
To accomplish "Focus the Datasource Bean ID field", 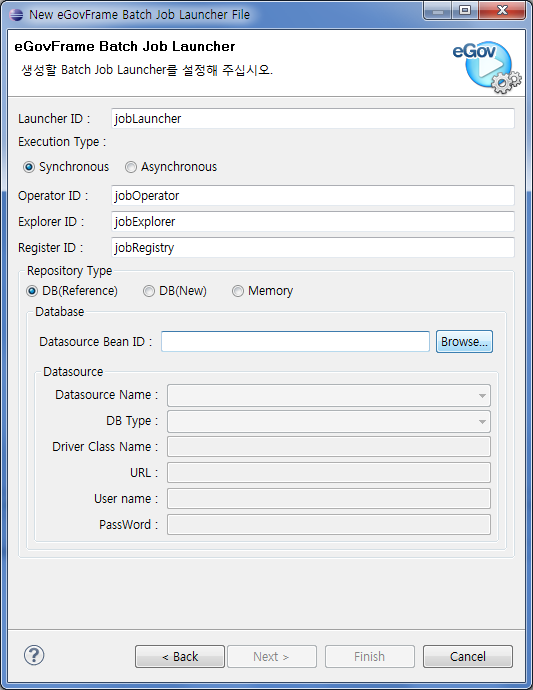I will [295, 341].
